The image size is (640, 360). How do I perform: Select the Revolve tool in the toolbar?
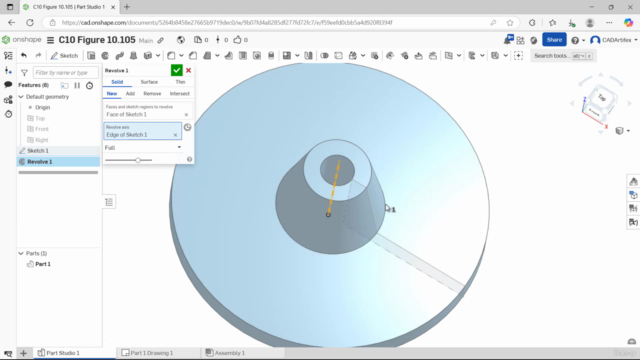tap(105, 56)
